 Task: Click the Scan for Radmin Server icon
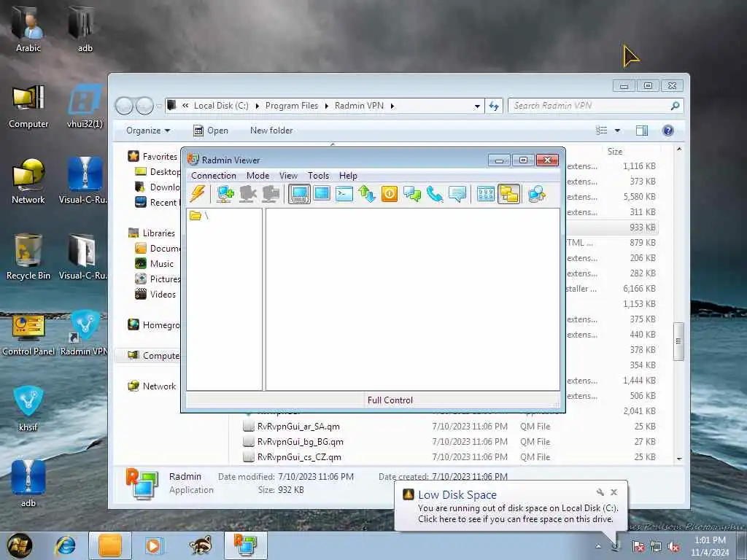tap(536, 194)
